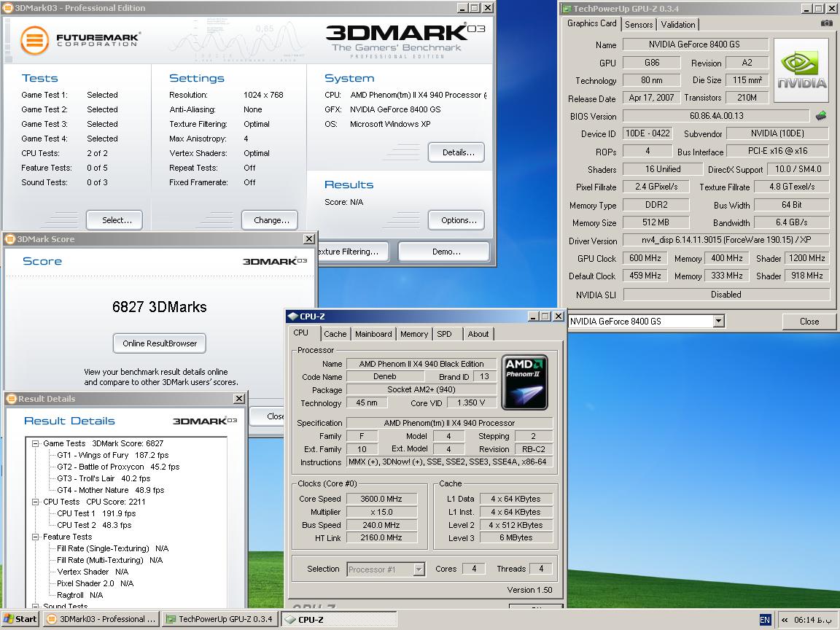Image resolution: width=840 pixels, height=630 pixels.
Task: Collapse the CPU Tests tree node
Action: 35,502
